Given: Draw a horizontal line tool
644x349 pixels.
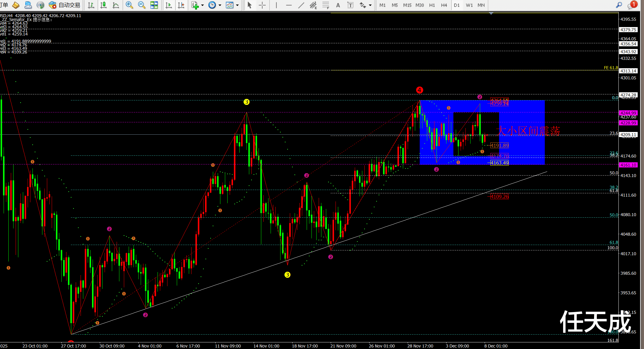Looking at the screenshot, I should coord(289,5).
